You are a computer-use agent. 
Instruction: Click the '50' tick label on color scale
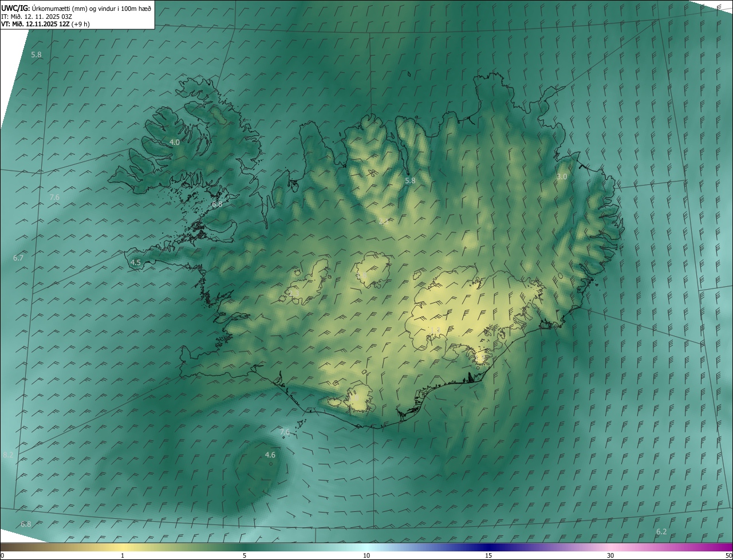pos(728,555)
